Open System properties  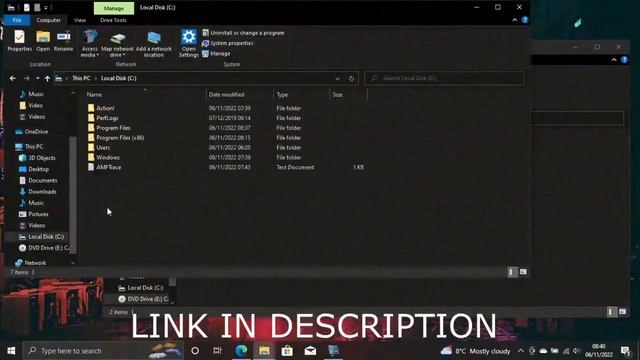228,43
